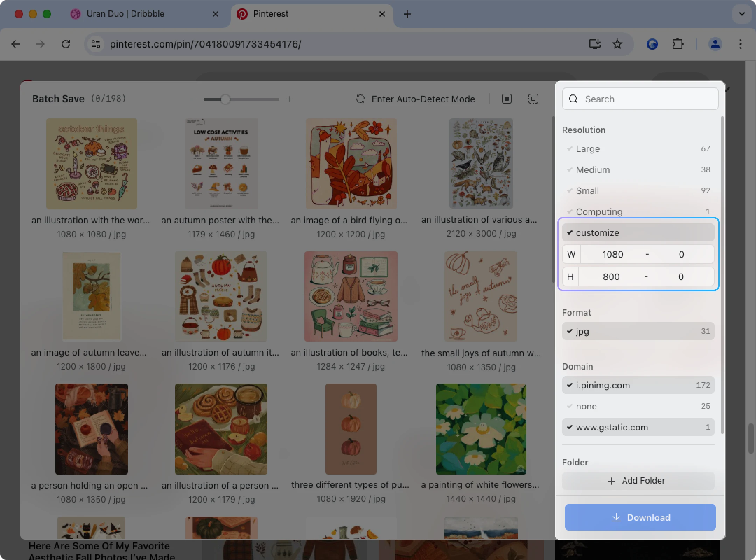
Task: Expand the tab search chevron
Action: pyautogui.click(x=742, y=14)
